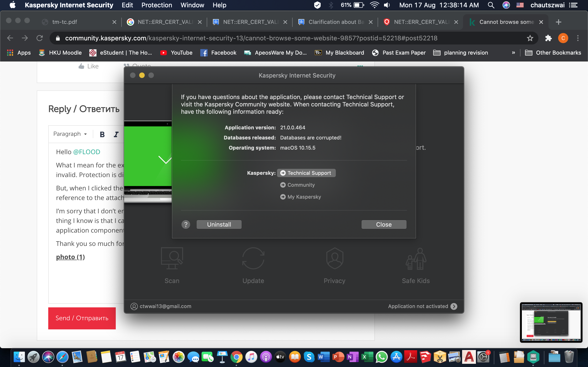Viewport: 588px width, 367px height.
Task: Open the Protection menu
Action: (x=156, y=5)
